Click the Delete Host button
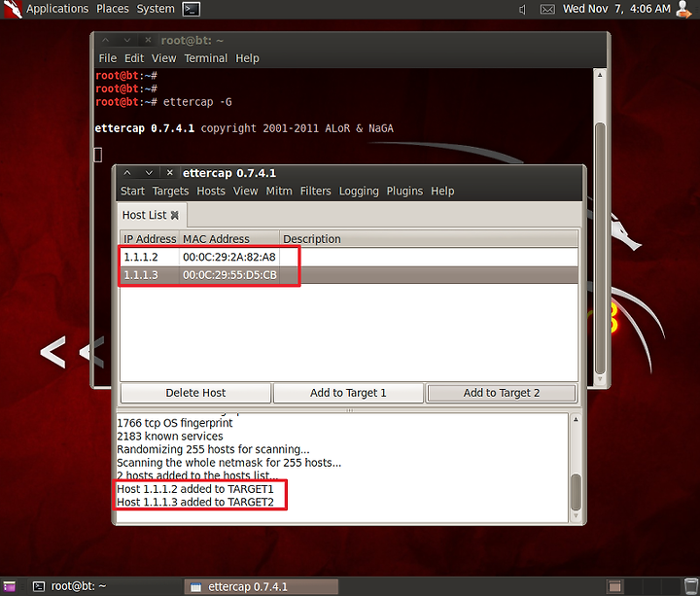 point(195,393)
